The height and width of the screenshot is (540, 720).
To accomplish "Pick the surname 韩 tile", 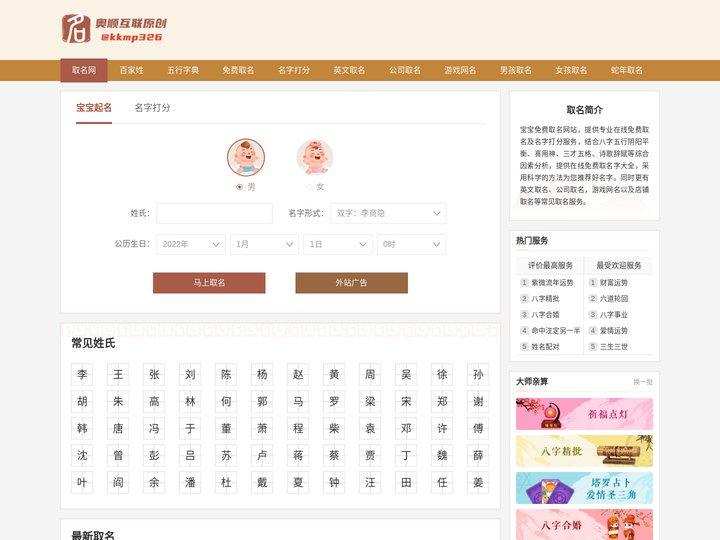I will point(82,428).
